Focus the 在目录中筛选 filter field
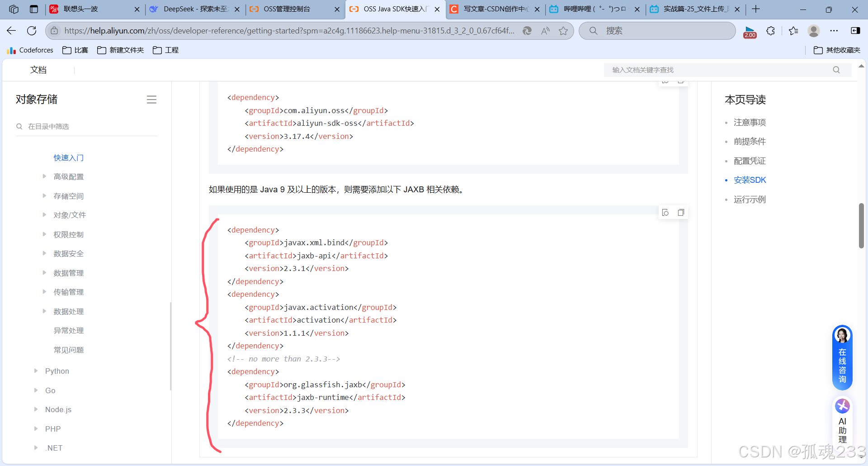 (x=87, y=126)
